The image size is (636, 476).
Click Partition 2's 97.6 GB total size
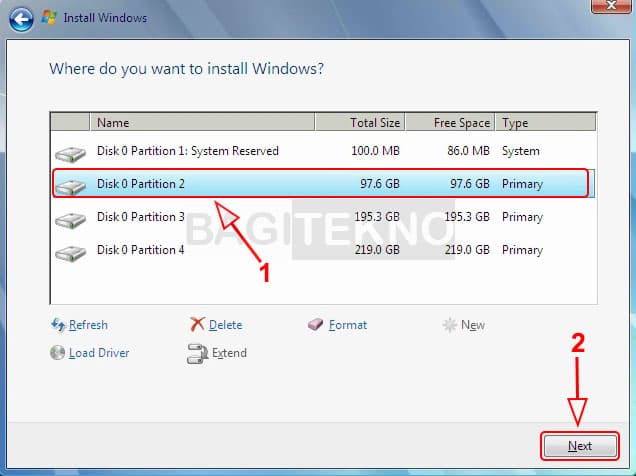click(x=380, y=184)
